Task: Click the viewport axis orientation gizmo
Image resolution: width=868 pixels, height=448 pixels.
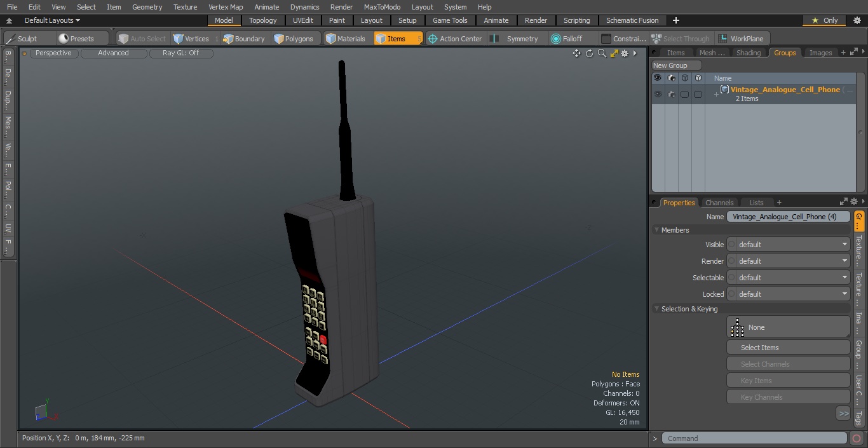Action: (46, 412)
